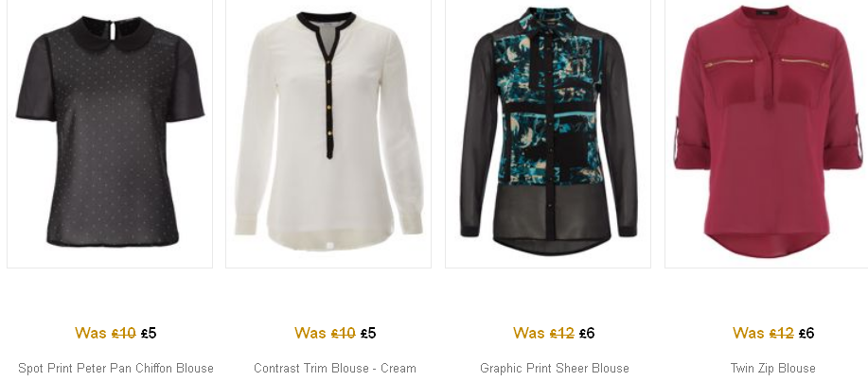Screen dimensions: 868x381
Task: Select the £5 price of Spot Print blouse
Action: [x=149, y=333]
